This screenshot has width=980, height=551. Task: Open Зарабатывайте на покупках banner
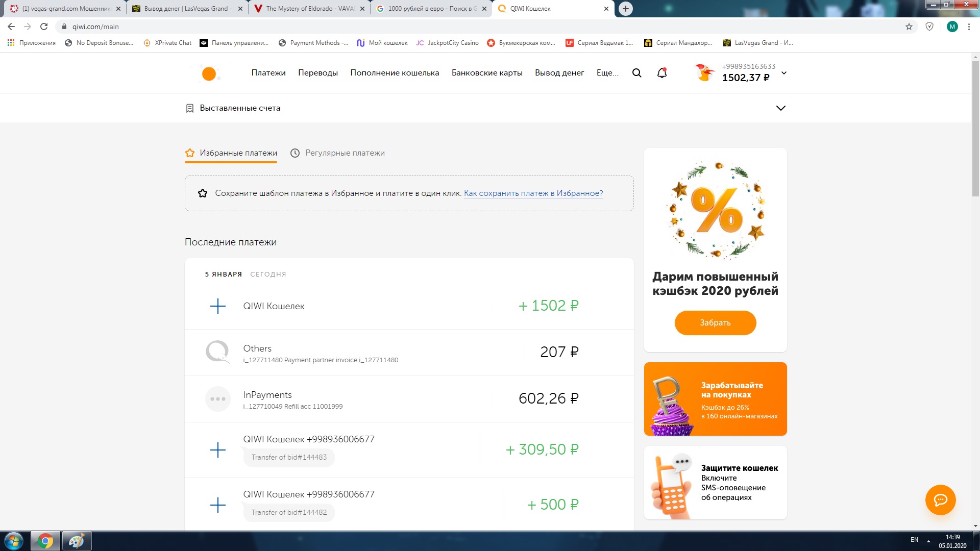[715, 399]
